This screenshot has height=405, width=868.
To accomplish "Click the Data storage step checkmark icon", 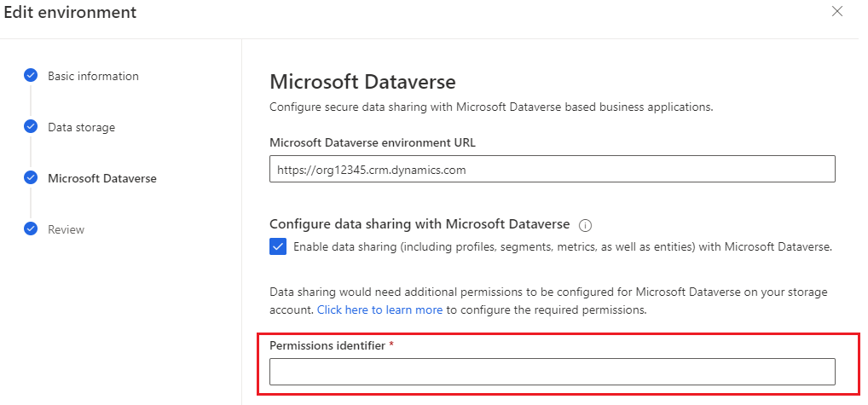I will (x=31, y=127).
